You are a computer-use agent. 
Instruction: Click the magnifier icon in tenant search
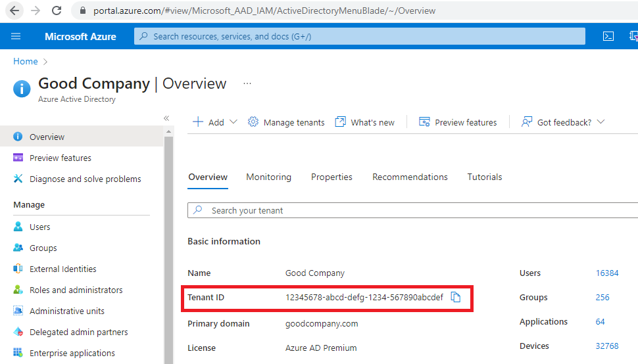[198, 210]
